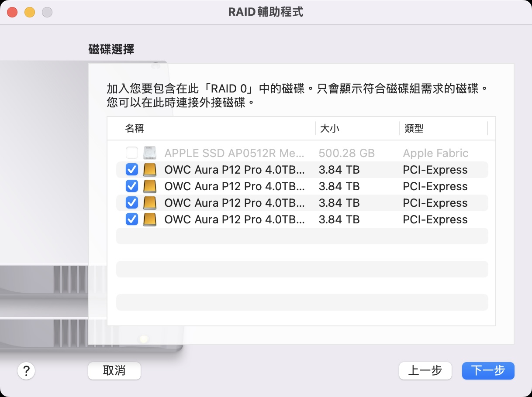Click the third OWC Aura drive icon

click(149, 203)
